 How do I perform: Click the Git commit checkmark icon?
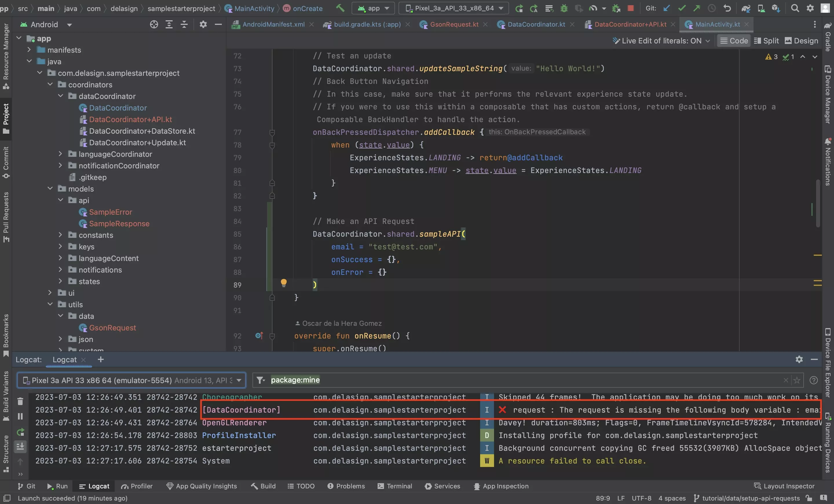tap(682, 8)
